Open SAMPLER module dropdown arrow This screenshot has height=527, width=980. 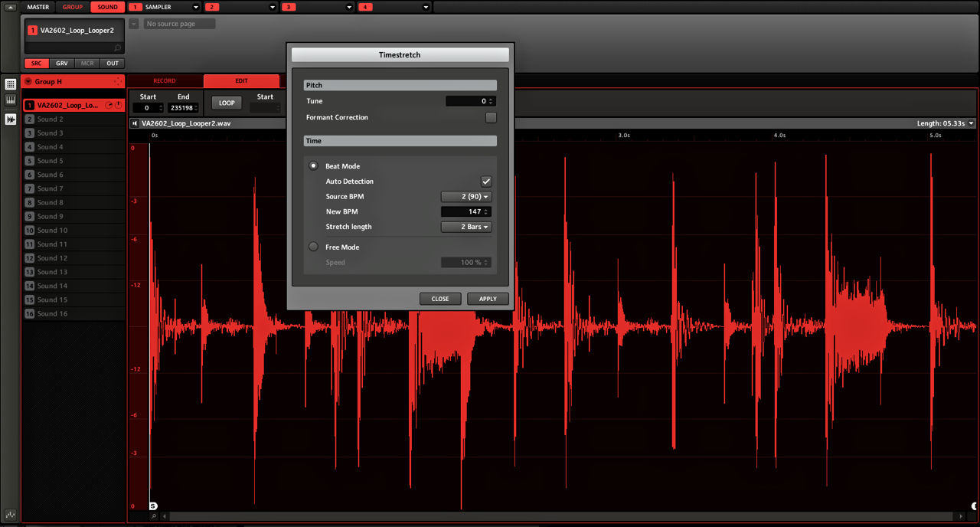[x=196, y=7]
